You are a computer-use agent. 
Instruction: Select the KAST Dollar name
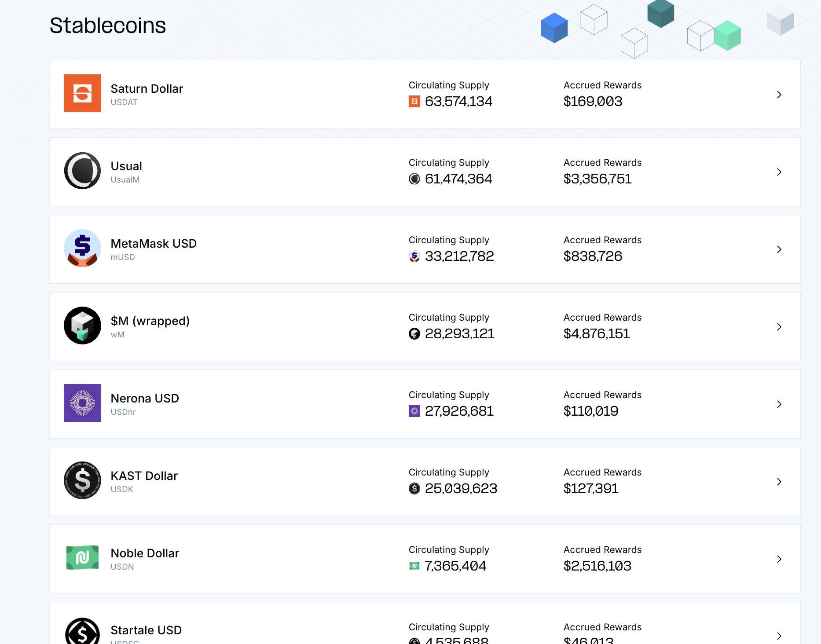point(144,476)
